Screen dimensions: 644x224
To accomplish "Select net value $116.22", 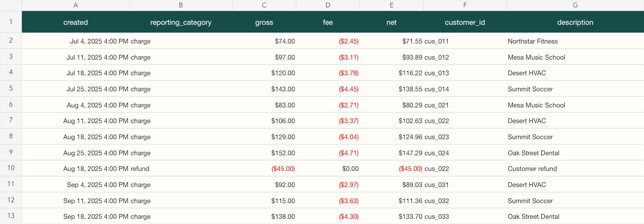I will [391, 73].
